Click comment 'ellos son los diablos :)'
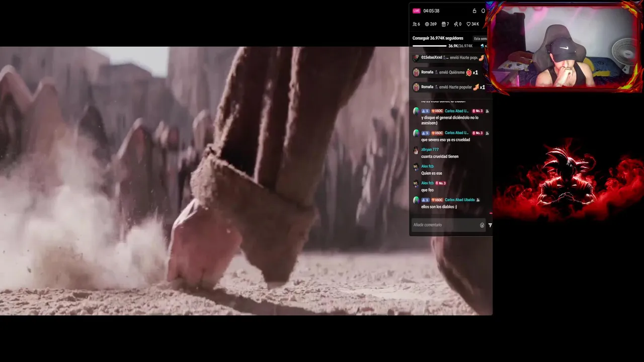 pos(439,207)
